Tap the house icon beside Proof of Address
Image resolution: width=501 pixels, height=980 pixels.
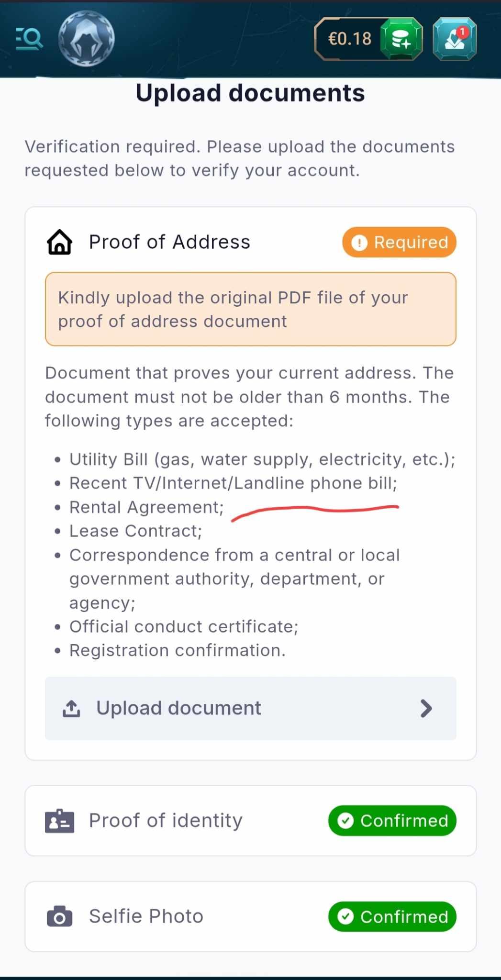(60, 242)
